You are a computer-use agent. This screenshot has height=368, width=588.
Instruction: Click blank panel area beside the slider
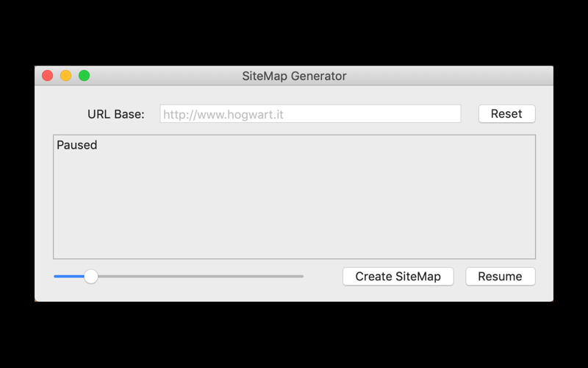(323, 277)
